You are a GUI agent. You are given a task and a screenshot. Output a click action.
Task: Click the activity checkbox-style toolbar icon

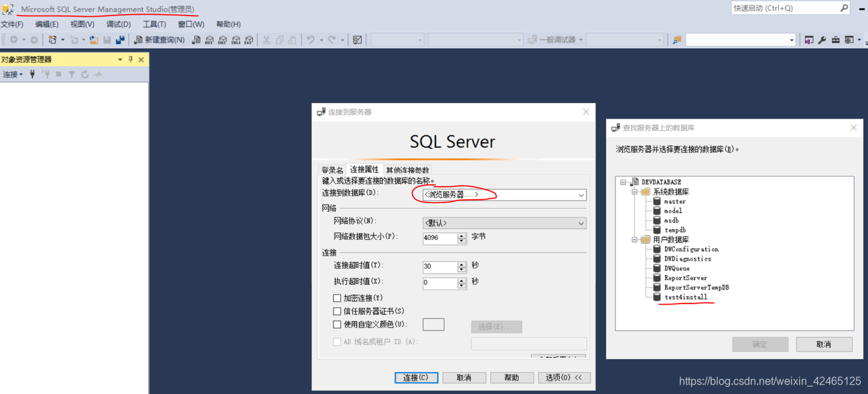[x=358, y=40]
